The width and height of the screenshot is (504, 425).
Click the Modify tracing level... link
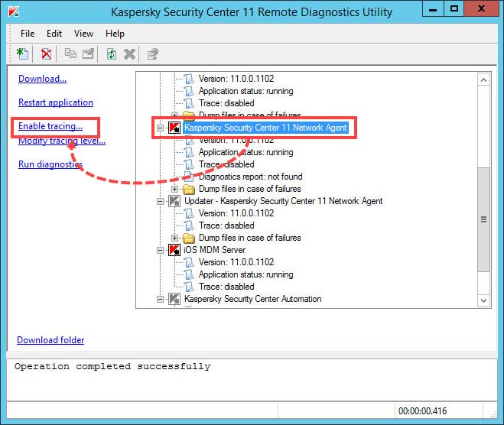62,141
